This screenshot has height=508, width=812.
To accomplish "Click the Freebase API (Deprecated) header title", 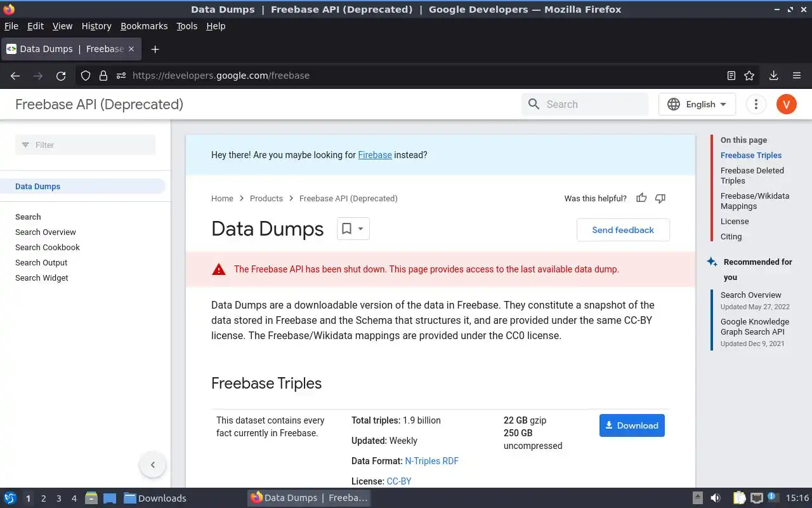I will coord(99,104).
